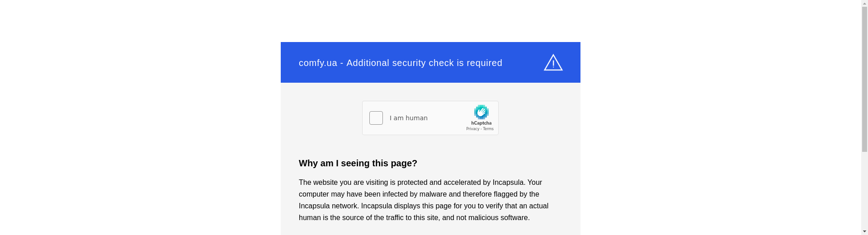The width and height of the screenshot is (868, 235).
Task: Click the hCaptcha hand logo
Action: tap(481, 113)
